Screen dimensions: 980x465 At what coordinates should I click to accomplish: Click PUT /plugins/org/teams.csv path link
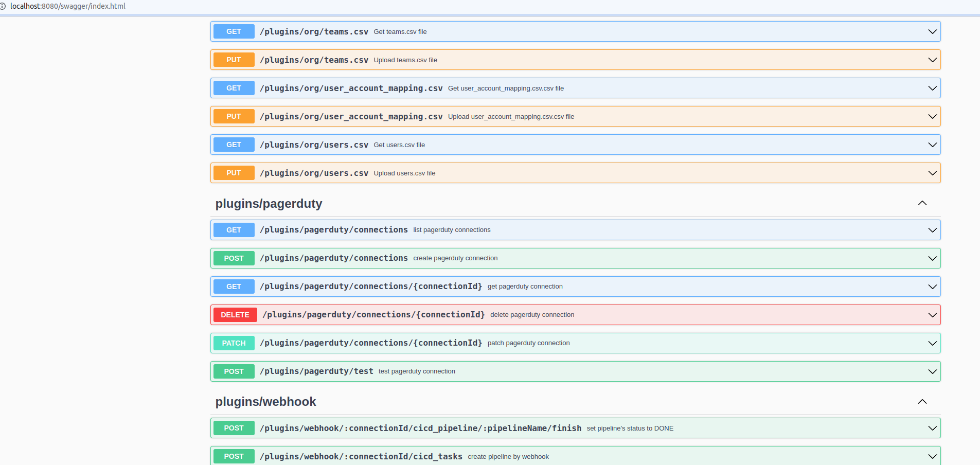314,60
